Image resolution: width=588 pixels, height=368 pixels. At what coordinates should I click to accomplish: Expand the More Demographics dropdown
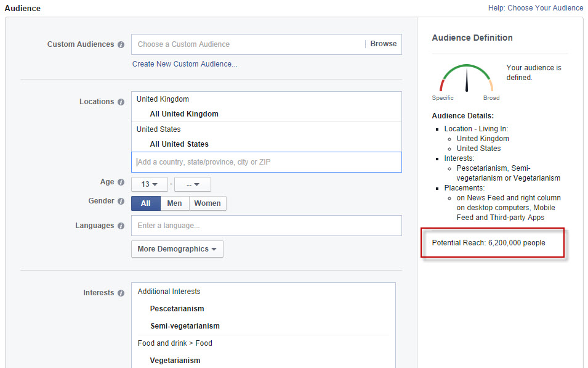tap(177, 249)
